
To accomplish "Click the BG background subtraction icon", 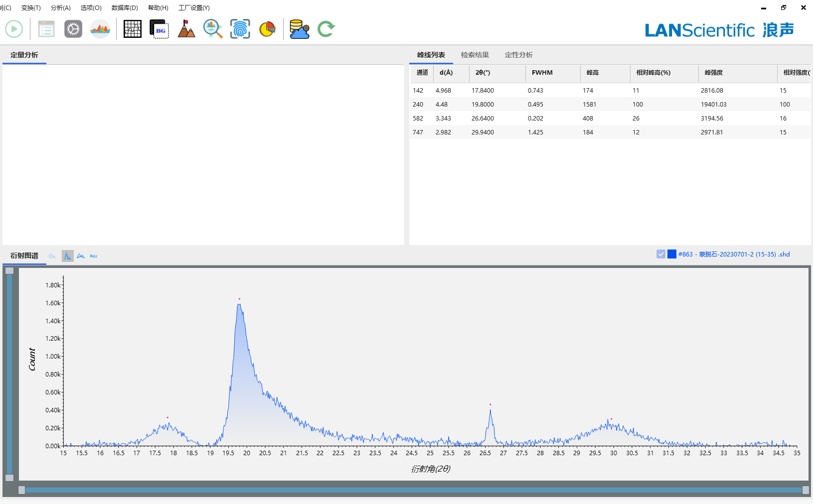I will 160,29.
